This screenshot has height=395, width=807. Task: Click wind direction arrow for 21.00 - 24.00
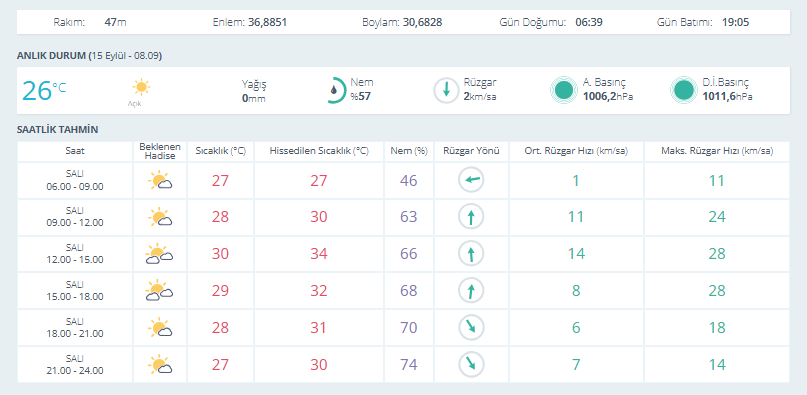[x=471, y=364]
